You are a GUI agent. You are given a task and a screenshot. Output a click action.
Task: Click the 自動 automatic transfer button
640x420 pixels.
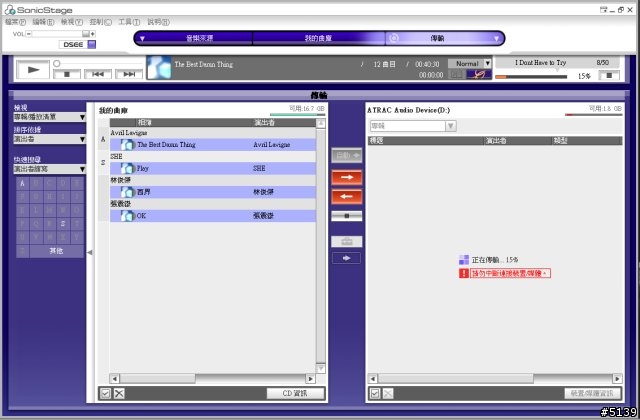(347, 156)
